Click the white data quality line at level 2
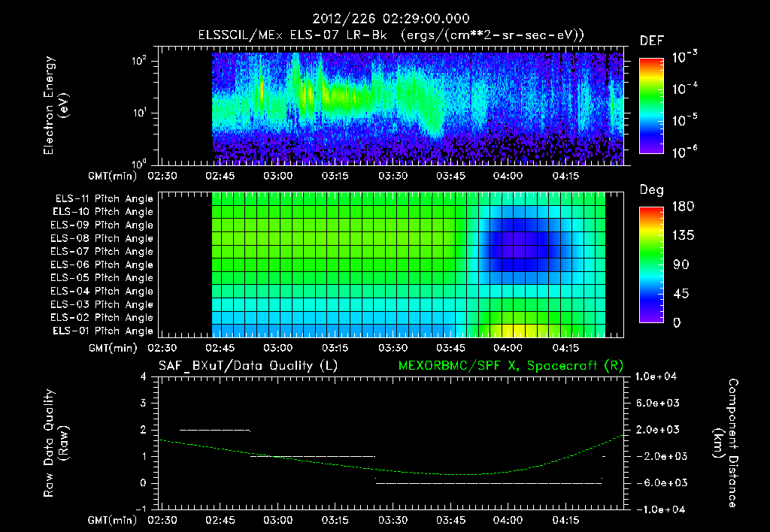 point(215,431)
